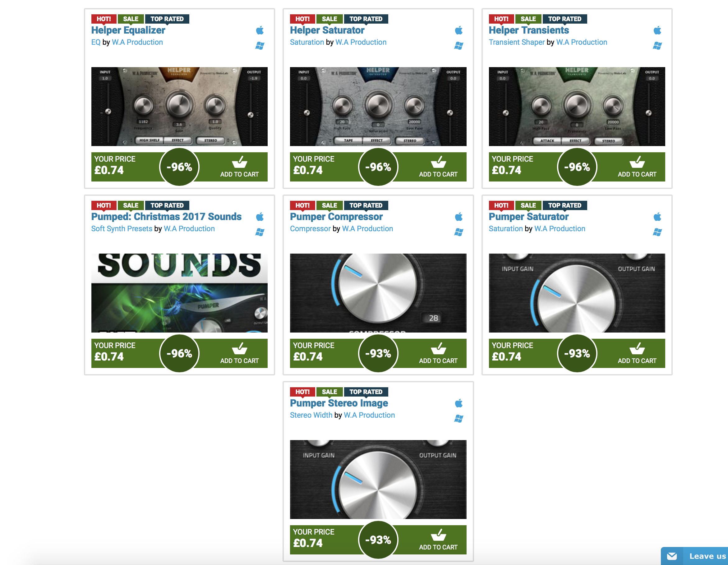
Task: Click the envelope icon in Leave us widget
Action: [x=672, y=556]
